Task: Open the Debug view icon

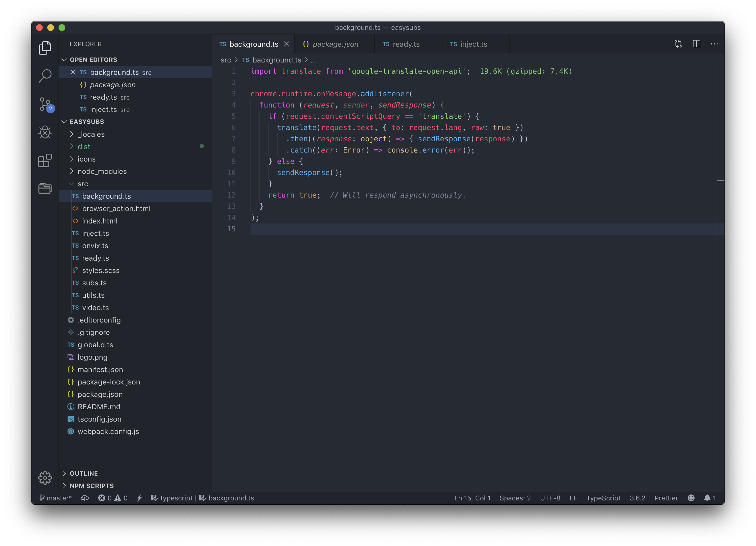Action: coord(45,132)
